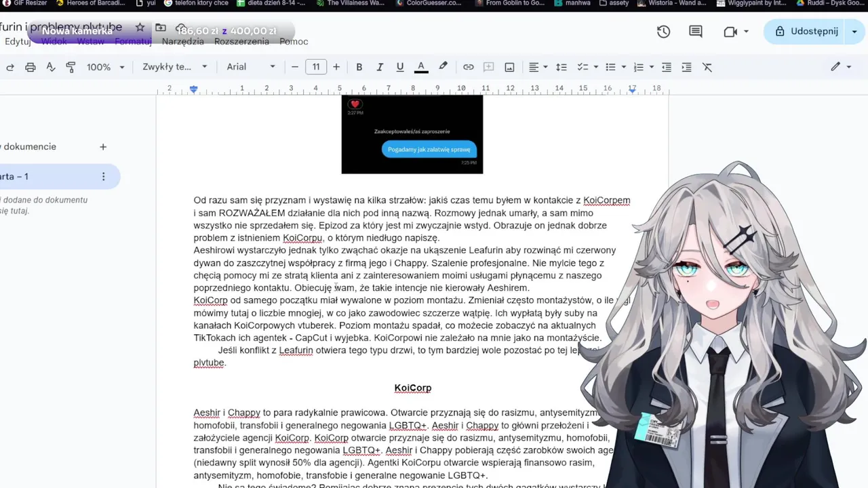Decrease the paragraph indent
Screen dimensions: 868x488
tap(667, 67)
